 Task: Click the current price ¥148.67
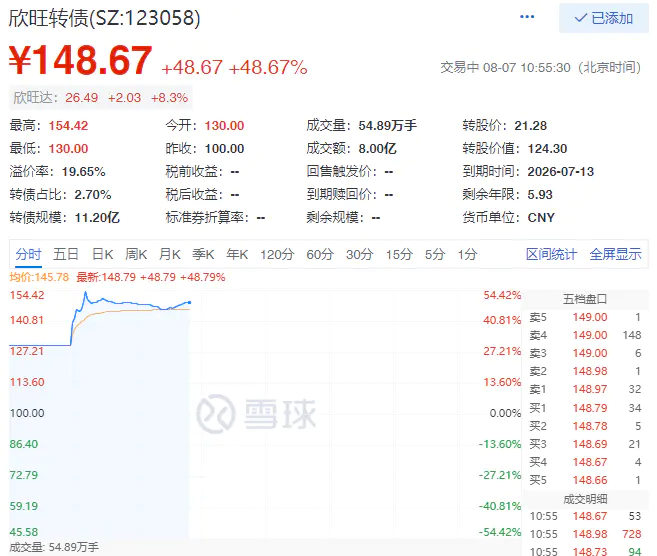coord(80,60)
